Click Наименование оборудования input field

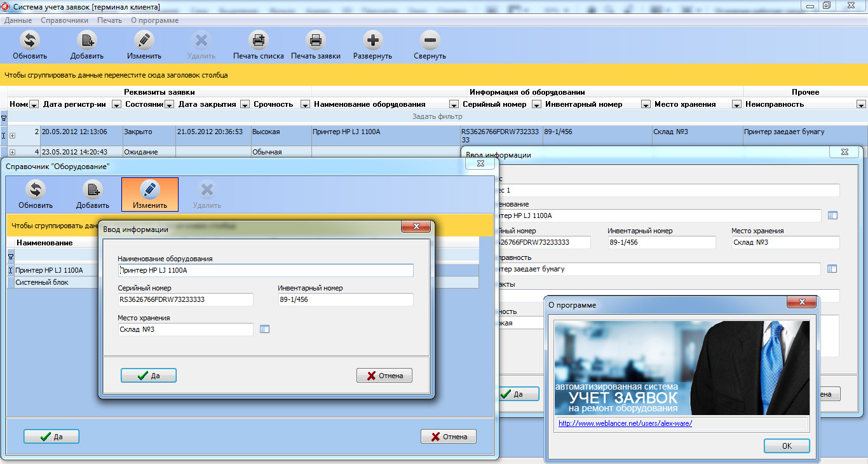[266, 271]
